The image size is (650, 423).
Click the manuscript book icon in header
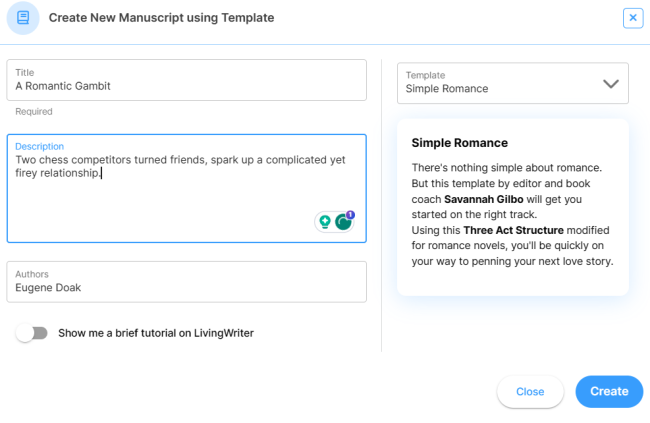click(x=23, y=18)
